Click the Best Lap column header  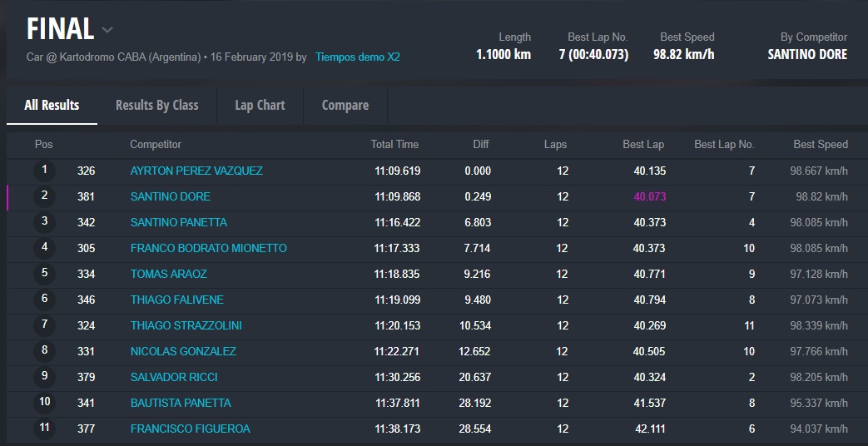pyautogui.click(x=643, y=145)
